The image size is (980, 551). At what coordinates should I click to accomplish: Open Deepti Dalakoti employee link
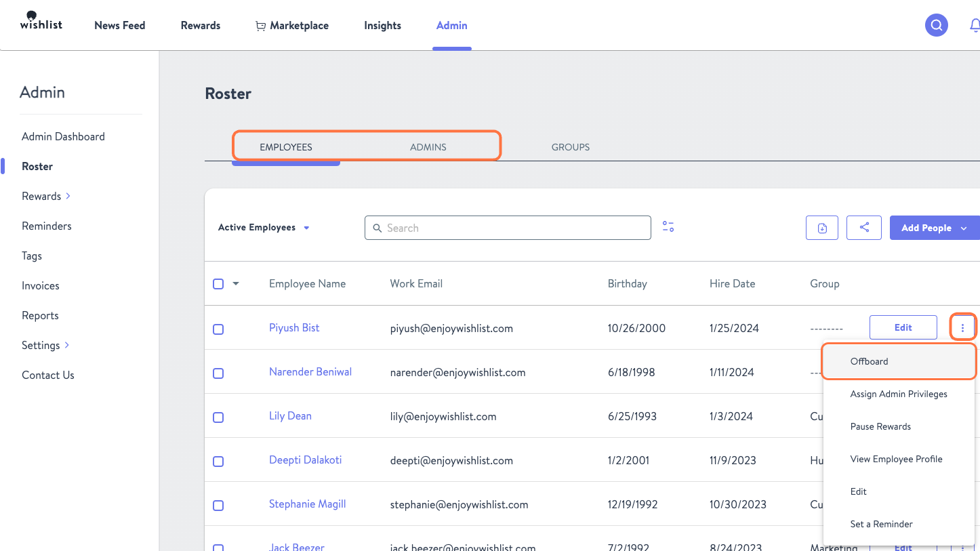pyautogui.click(x=305, y=460)
